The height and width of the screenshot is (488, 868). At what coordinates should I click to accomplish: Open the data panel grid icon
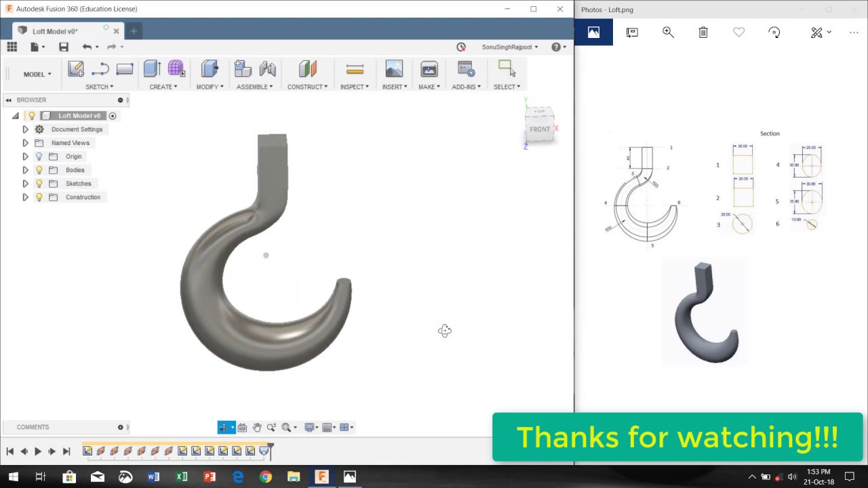pyautogui.click(x=12, y=47)
